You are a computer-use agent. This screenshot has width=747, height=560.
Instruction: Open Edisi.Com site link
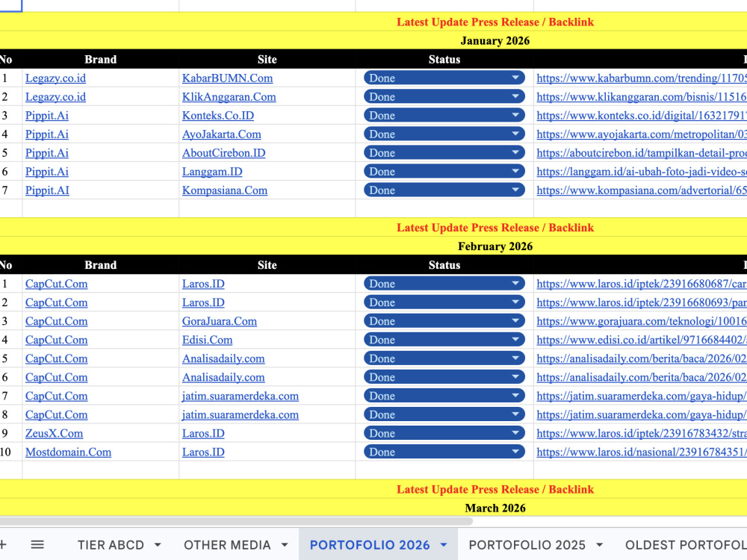tap(207, 340)
